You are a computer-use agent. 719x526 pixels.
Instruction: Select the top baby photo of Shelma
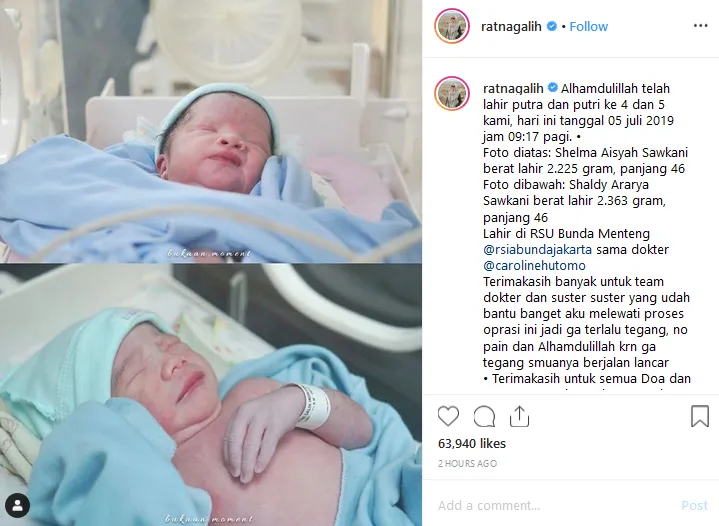(211, 131)
